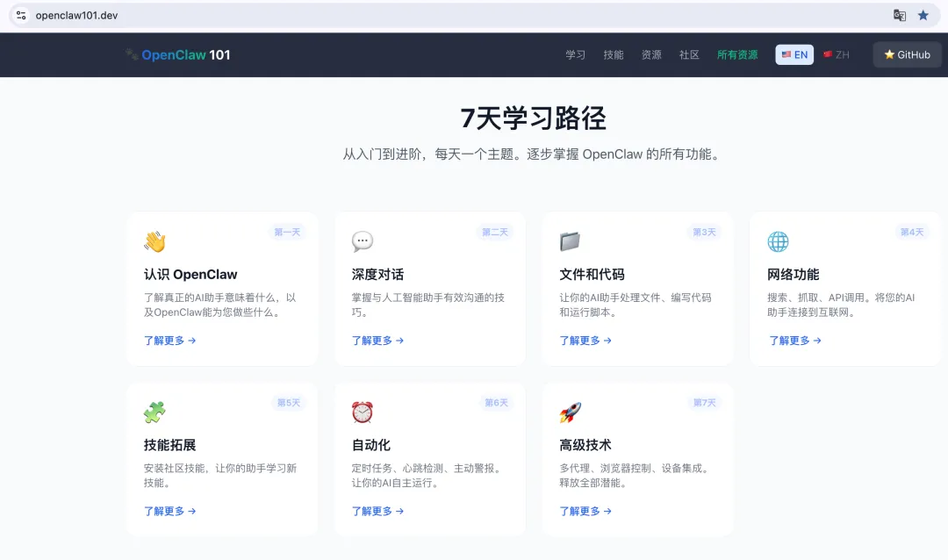This screenshot has width=948, height=560.
Task: Click the alarm clock icon on 自动化 card
Action: [363, 412]
